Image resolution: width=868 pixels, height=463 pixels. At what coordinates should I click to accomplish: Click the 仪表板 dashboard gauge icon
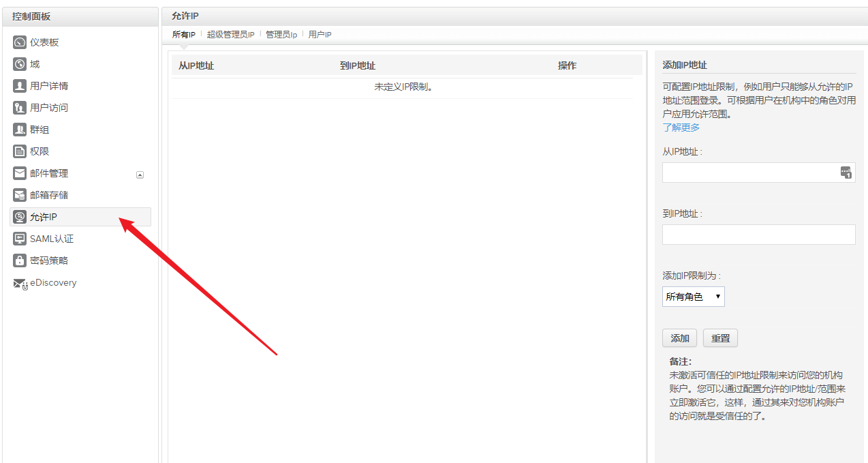click(x=20, y=42)
